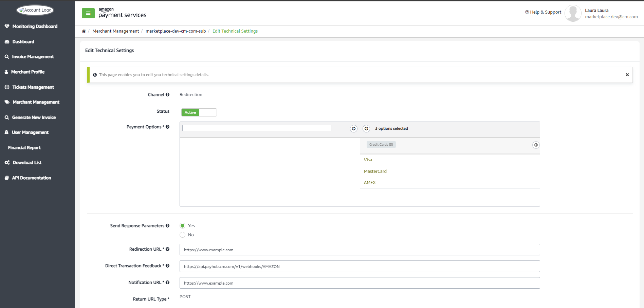Viewport: 644px width, 308px height.
Task: Click the remove-all arrow next to 3 options selected
Action: [366, 129]
